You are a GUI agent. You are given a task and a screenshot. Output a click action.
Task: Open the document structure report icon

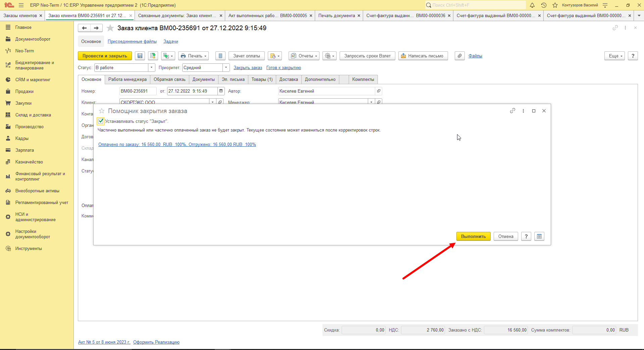click(x=220, y=56)
